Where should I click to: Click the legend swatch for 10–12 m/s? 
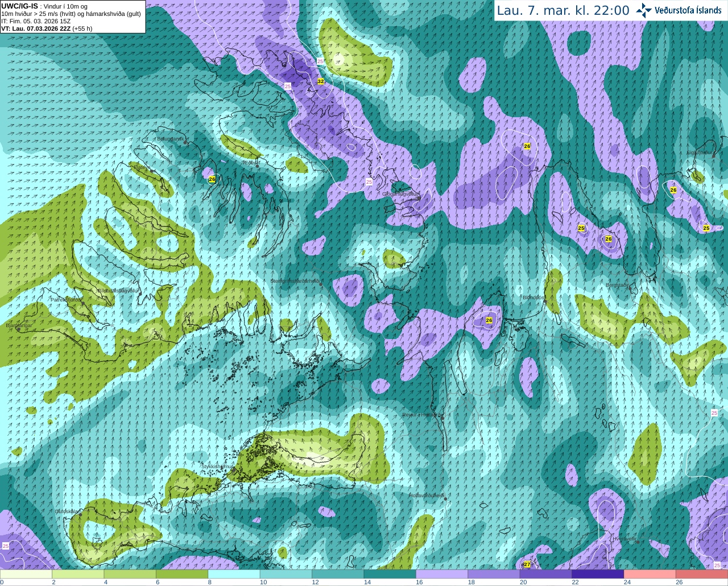coord(286,574)
